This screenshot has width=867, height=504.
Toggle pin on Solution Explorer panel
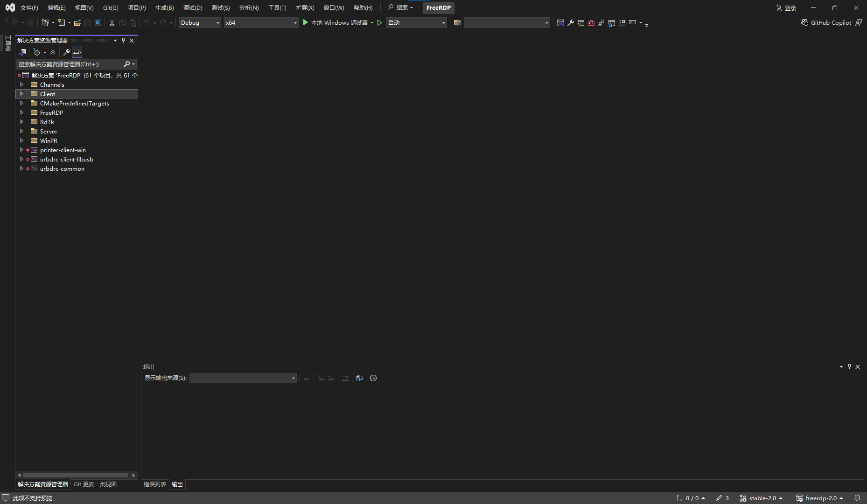pos(124,41)
